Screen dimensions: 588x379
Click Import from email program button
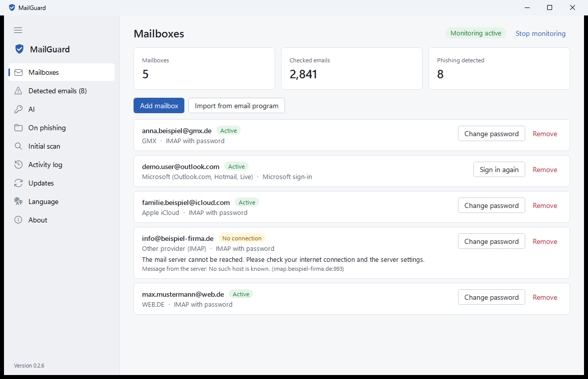pyautogui.click(x=237, y=106)
